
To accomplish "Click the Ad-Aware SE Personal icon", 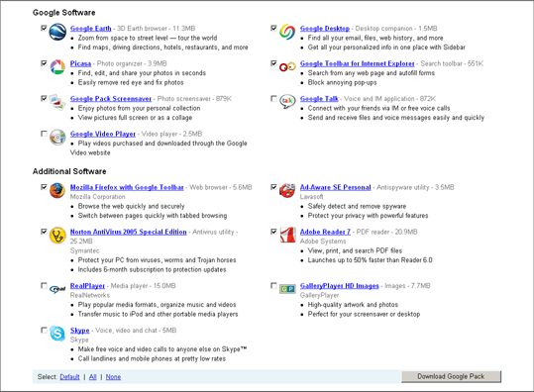I will pyautogui.click(x=287, y=190).
